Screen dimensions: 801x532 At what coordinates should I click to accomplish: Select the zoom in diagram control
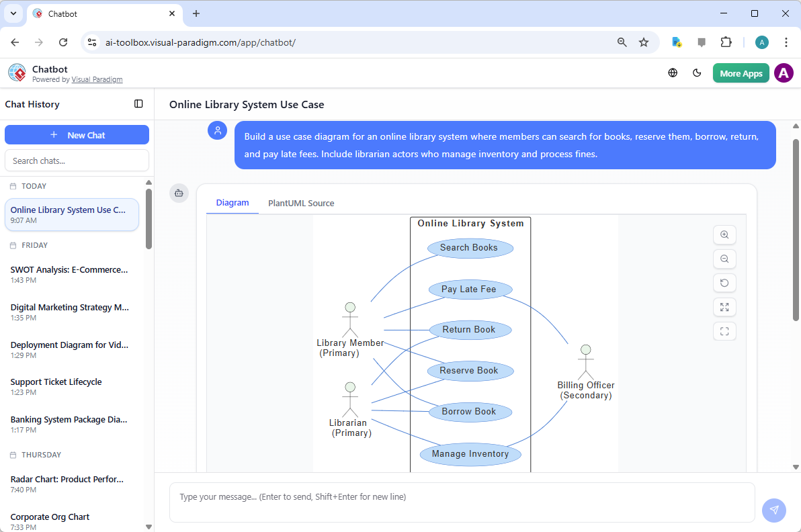pyautogui.click(x=724, y=234)
